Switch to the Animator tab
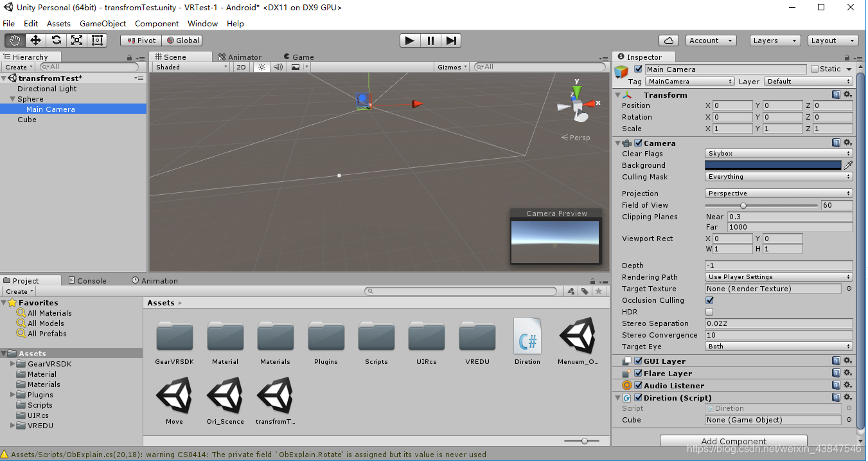 tap(240, 57)
